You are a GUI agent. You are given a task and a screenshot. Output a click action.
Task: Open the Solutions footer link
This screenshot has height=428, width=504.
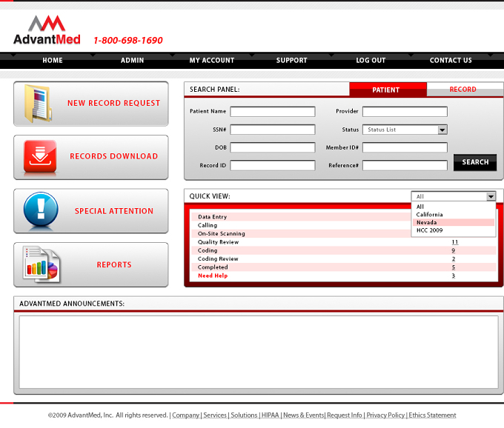click(x=244, y=415)
